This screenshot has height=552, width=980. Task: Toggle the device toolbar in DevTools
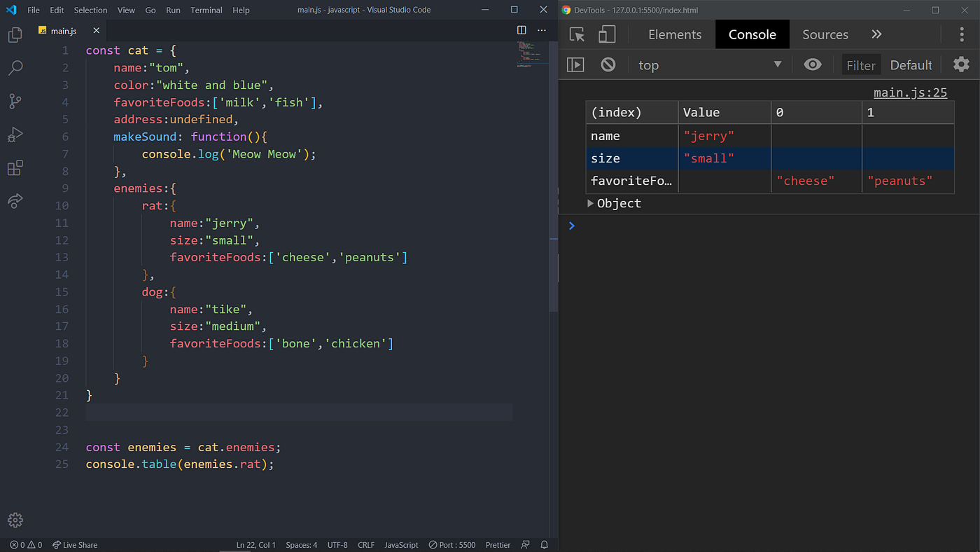pyautogui.click(x=607, y=34)
